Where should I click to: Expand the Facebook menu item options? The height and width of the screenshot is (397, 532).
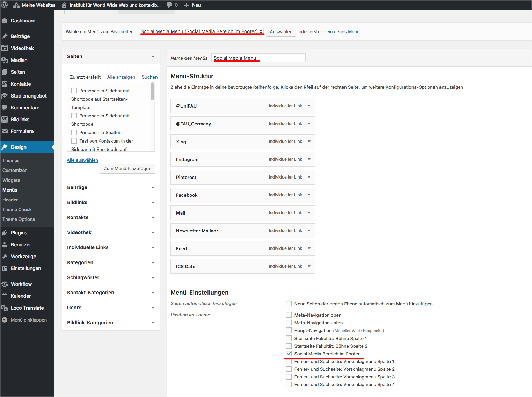point(309,195)
